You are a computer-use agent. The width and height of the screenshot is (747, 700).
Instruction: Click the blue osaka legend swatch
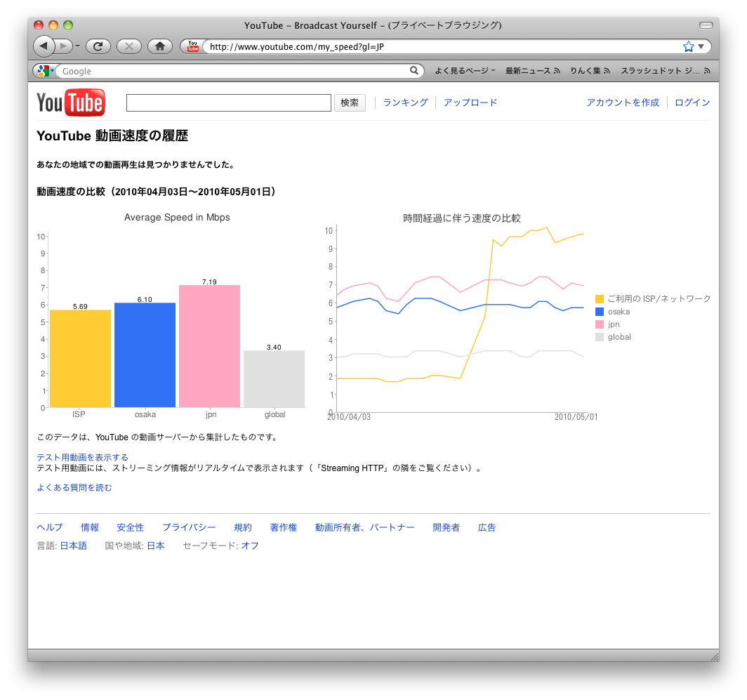coord(600,312)
